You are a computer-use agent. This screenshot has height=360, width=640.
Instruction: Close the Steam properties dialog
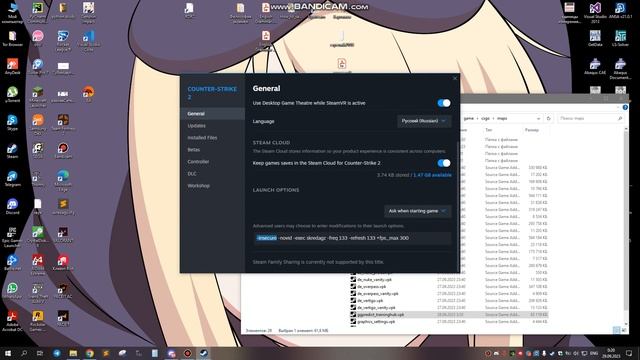(455, 78)
